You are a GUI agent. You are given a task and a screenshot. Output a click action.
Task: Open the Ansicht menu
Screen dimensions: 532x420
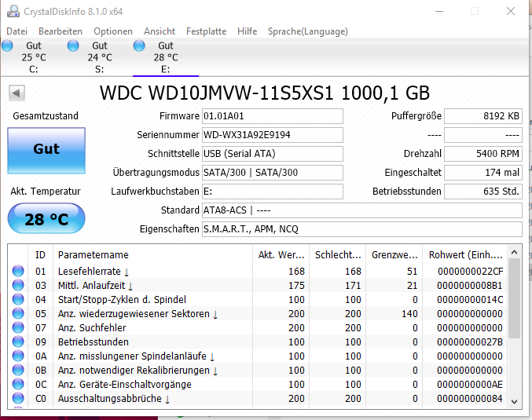coord(160,31)
